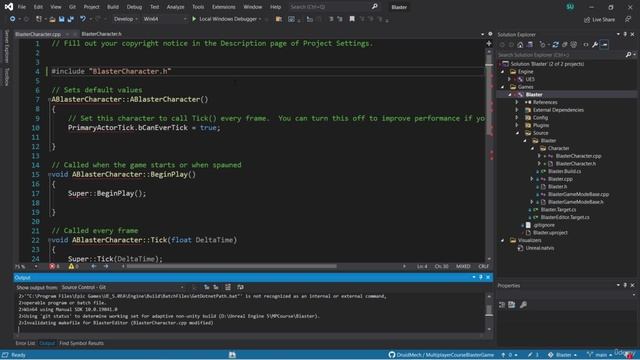Click Solution Explorer properties wrench icon
Viewport: 640px width, 360px height.
coord(595,44)
